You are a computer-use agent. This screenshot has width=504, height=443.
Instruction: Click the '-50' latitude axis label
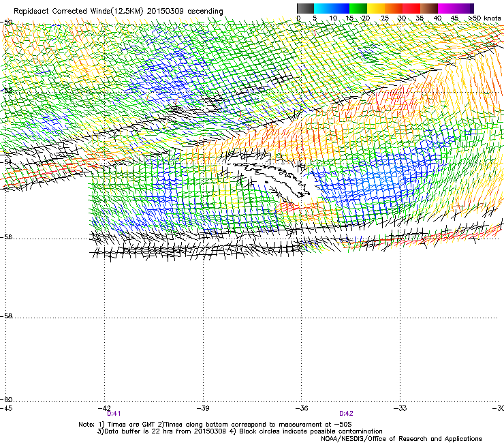pos(6,22)
